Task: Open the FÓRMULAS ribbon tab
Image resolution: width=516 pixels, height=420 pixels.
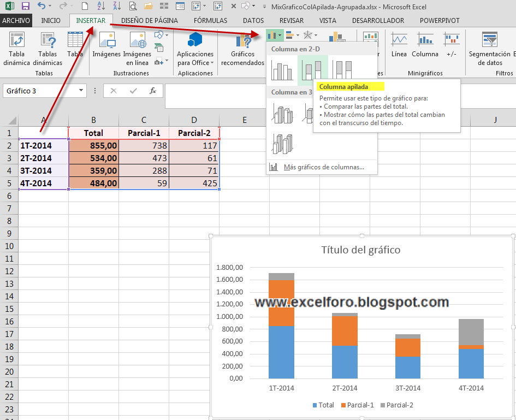Action: pyautogui.click(x=211, y=20)
